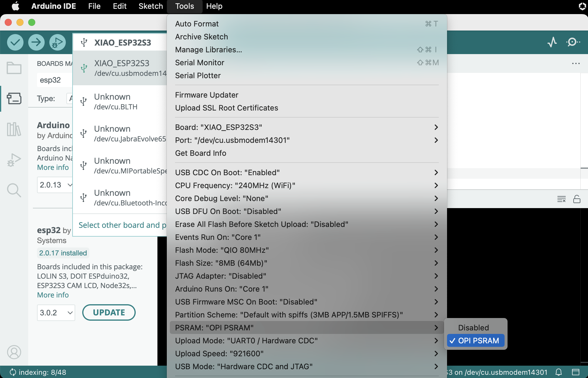Click the Verify sketch checkmark button

[15, 42]
